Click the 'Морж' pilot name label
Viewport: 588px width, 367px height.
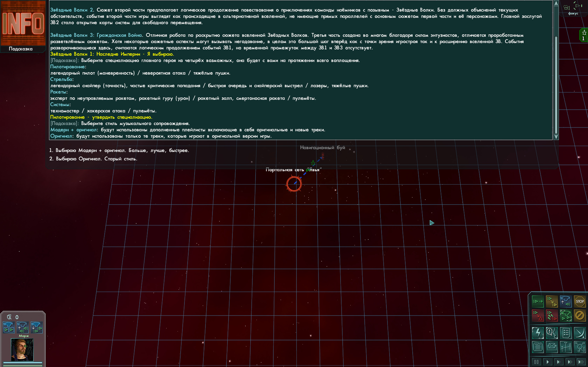24,336
